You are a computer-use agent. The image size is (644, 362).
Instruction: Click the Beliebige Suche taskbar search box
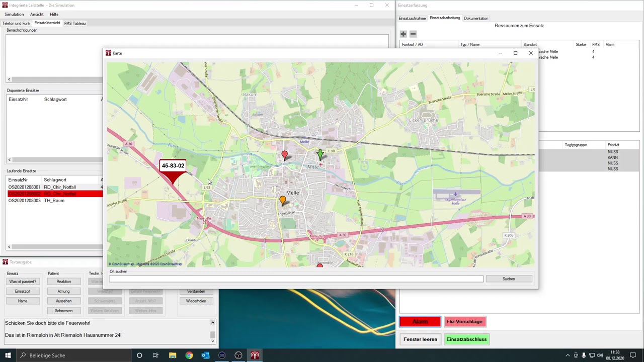73,355
